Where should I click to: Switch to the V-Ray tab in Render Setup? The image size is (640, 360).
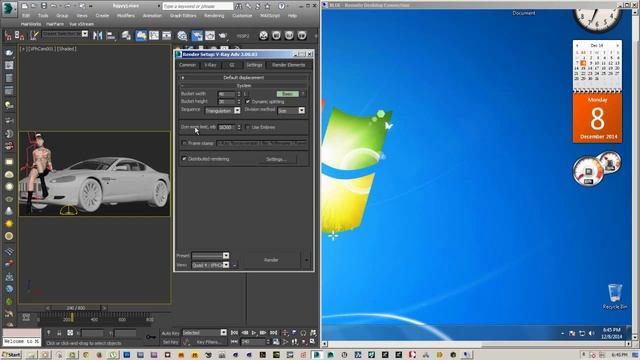pos(210,65)
